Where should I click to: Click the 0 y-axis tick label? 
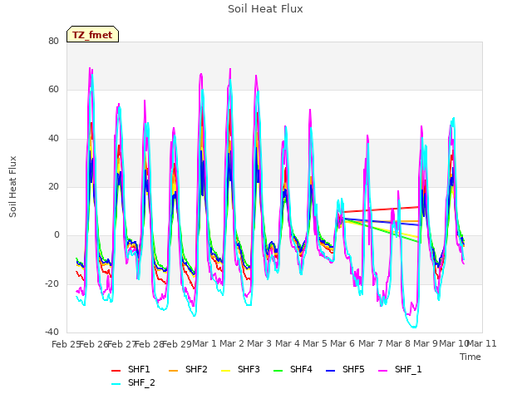57,234
